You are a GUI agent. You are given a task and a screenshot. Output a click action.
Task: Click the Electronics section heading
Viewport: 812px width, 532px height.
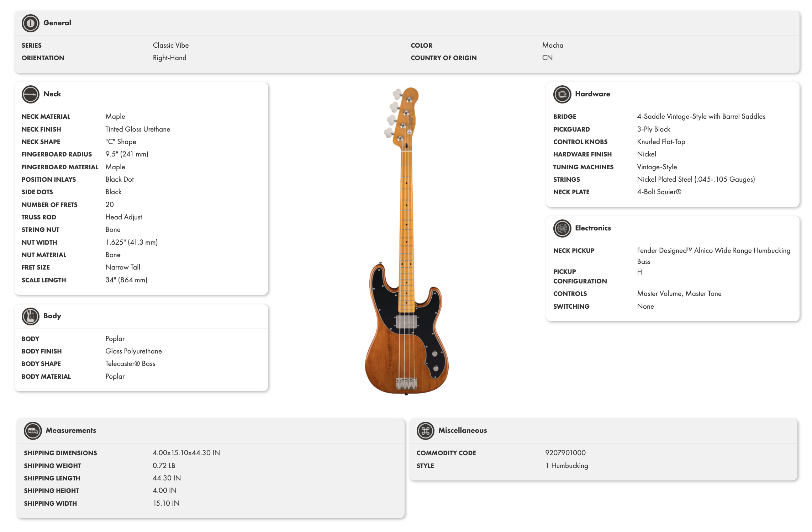(592, 228)
